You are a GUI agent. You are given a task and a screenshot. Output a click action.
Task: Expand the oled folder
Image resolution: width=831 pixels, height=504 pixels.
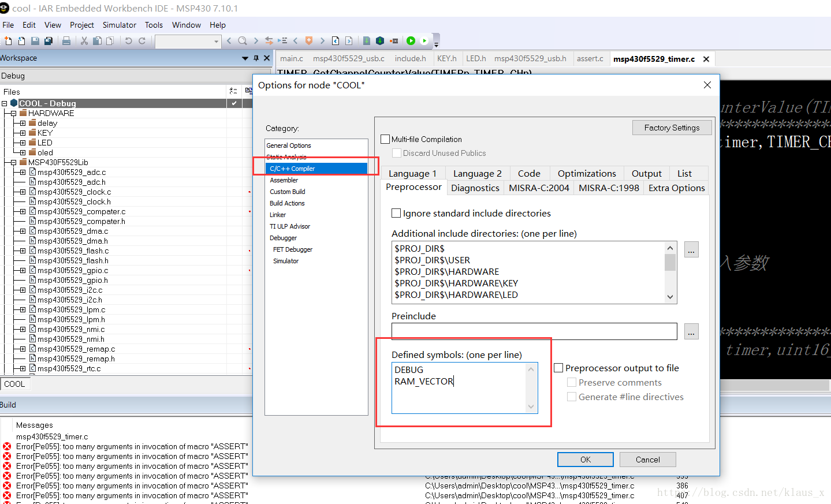coord(23,152)
